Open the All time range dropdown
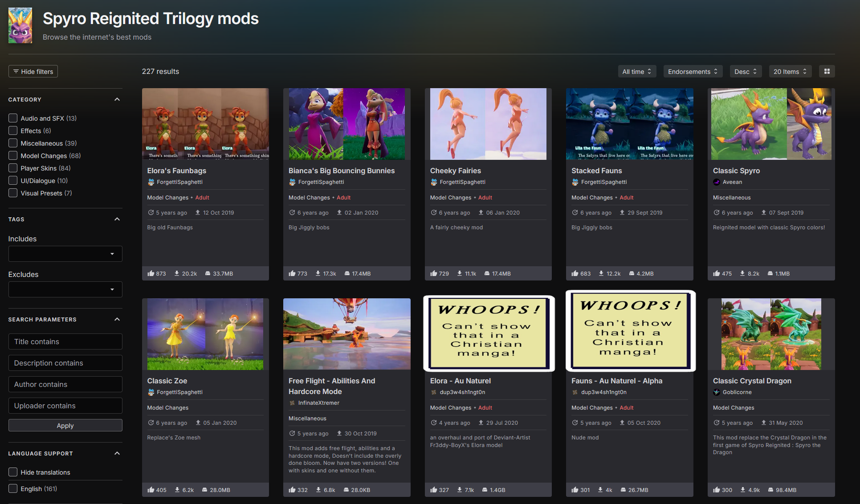Viewport: 860px width, 504px height. coord(637,71)
